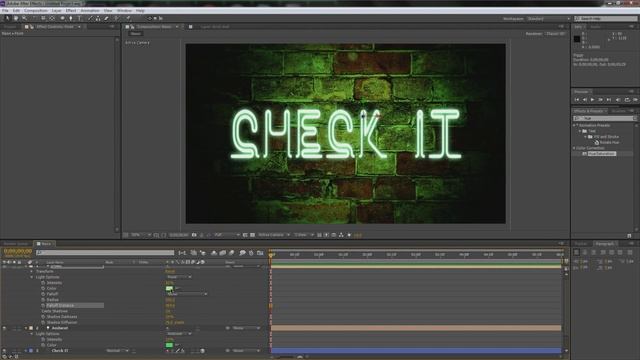Image resolution: width=640 pixels, height=360 pixels.
Task: Select the Pan Behind tool
Action: (x=52, y=18)
